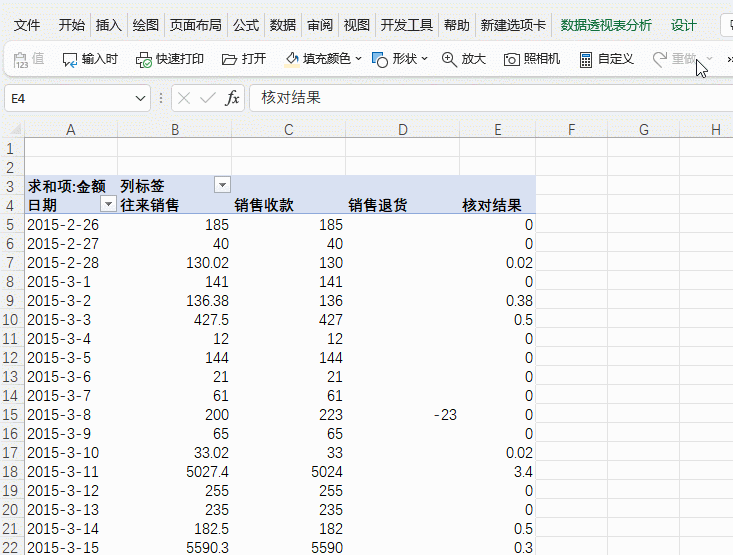This screenshot has width=733, height=555.
Task: Click the select-all corner triangle
Action: point(15,129)
